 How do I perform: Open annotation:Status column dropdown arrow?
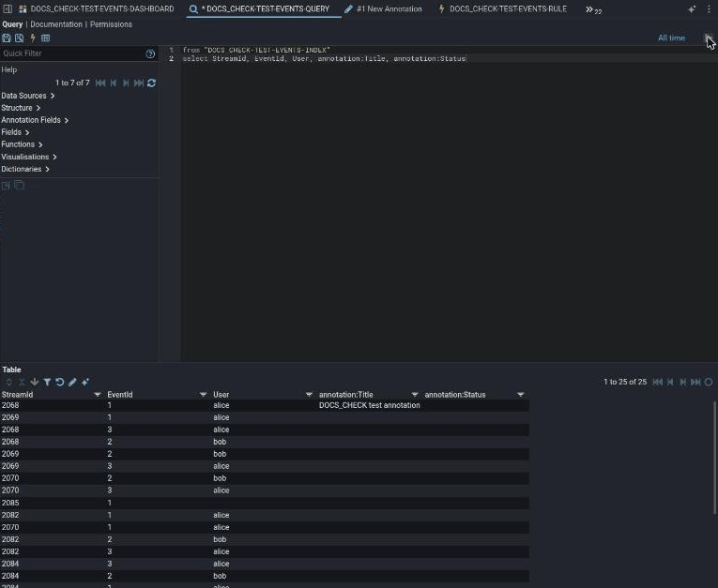click(521, 395)
